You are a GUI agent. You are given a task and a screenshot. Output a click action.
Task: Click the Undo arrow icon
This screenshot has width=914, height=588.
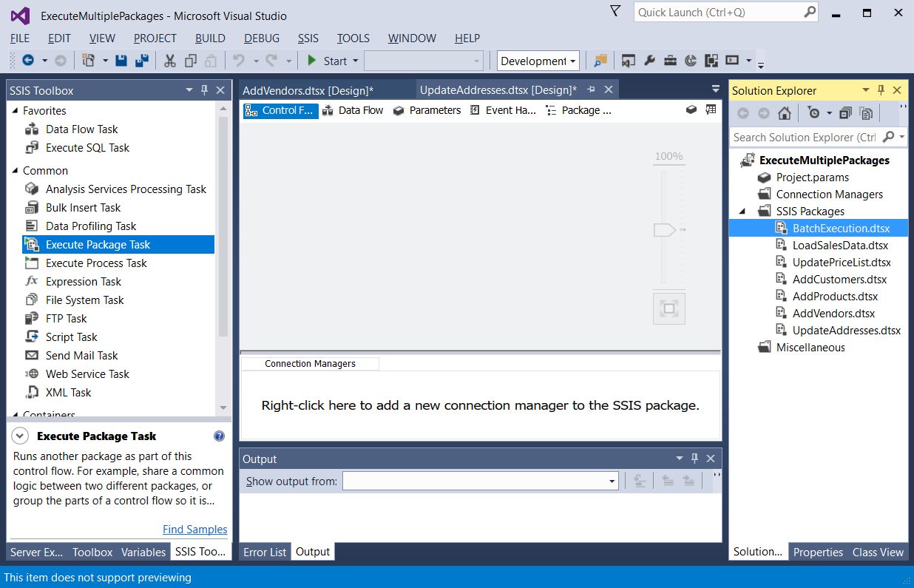238,61
